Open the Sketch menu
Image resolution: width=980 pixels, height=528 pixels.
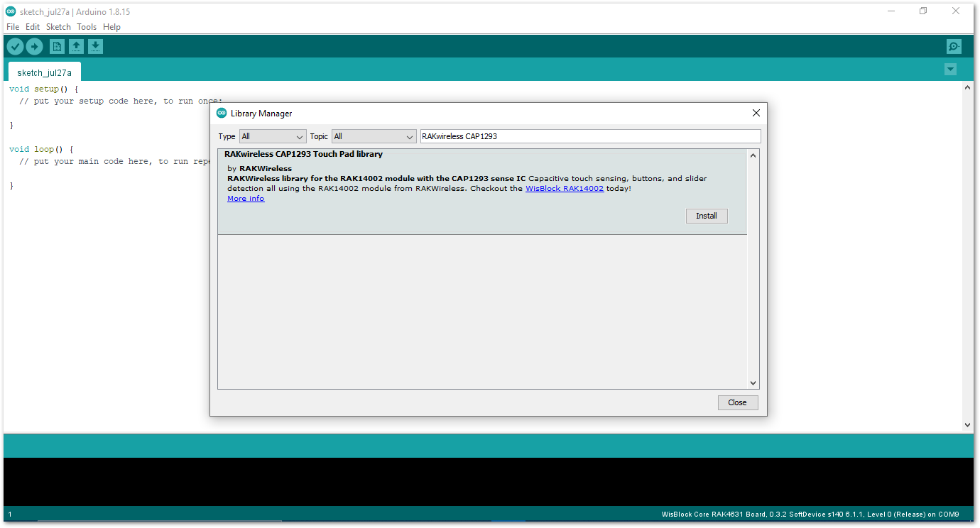click(58, 27)
